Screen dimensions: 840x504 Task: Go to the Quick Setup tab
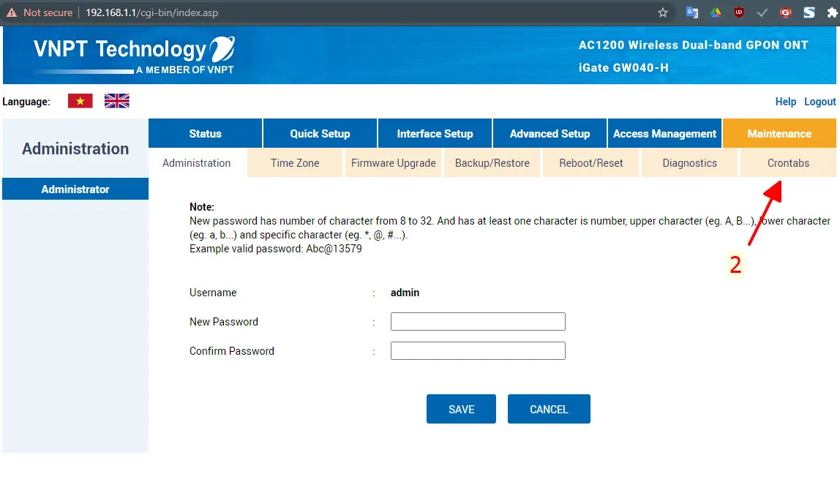click(x=320, y=134)
